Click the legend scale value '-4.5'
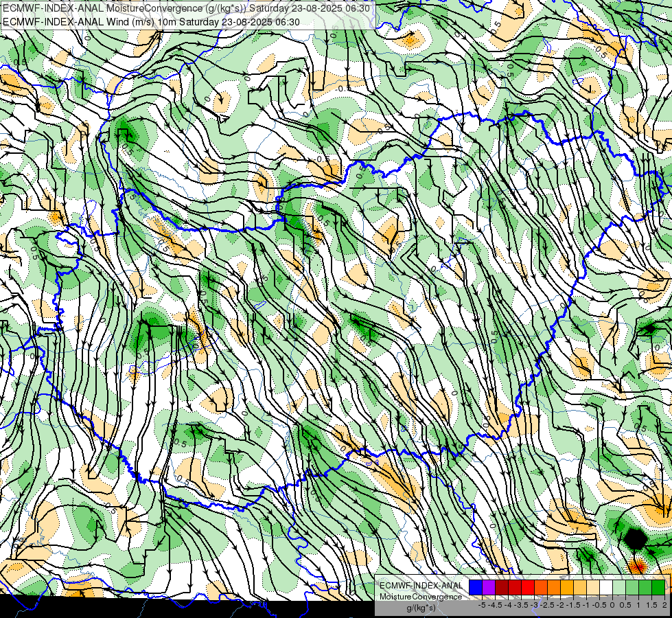 point(495,605)
